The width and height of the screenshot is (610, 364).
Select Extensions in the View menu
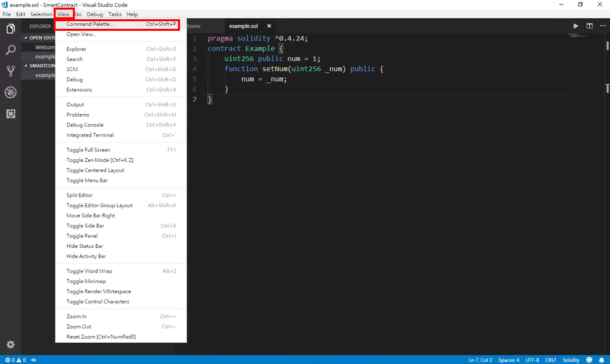tap(121, 89)
